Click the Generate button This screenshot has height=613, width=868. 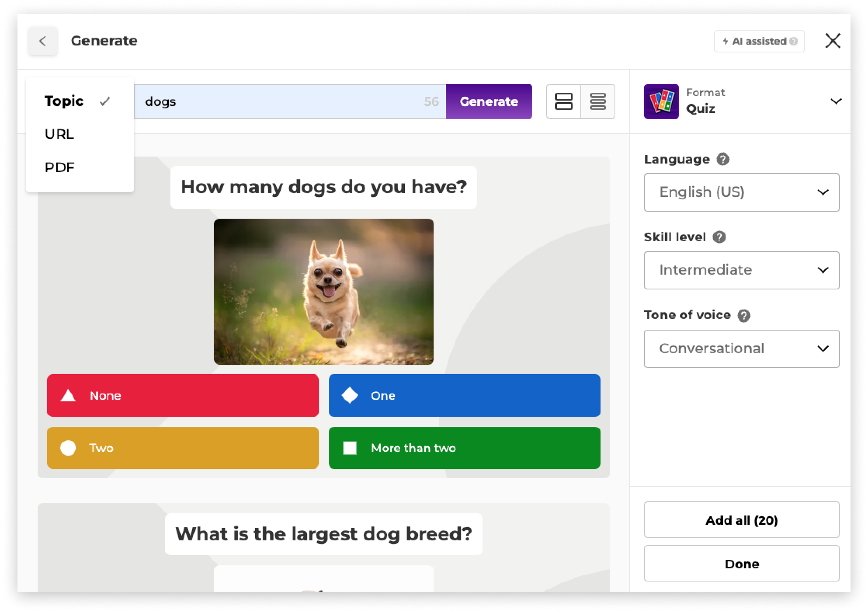point(488,101)
